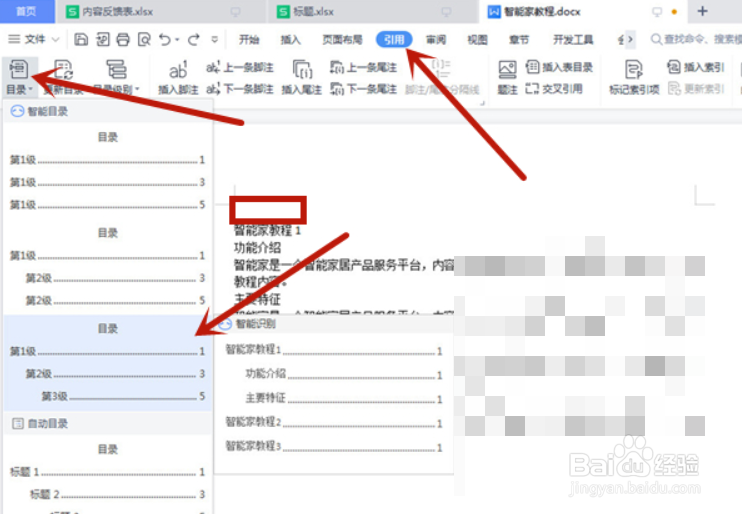Go to 下一条尾注
The width and height of the screenshot is (742, 514).
click(363, 89)
